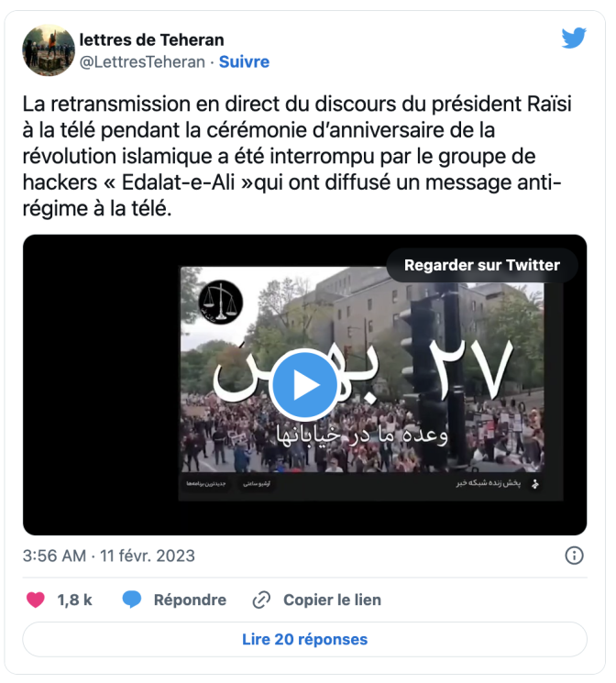The height and width of the screenshot is (683, 616).
Task: Click the scales of justice logo in video
Action: pos(220,303)
